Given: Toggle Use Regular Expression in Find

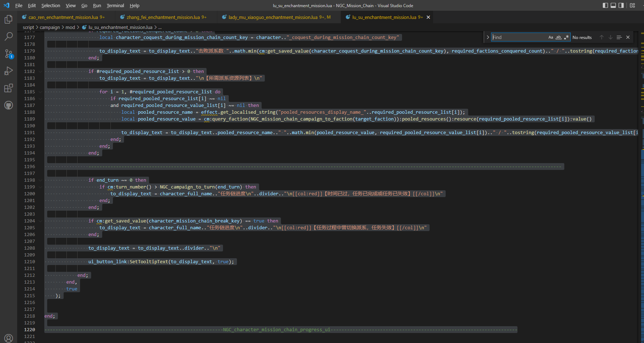Looking at the screenshot, I should [566, 37].
